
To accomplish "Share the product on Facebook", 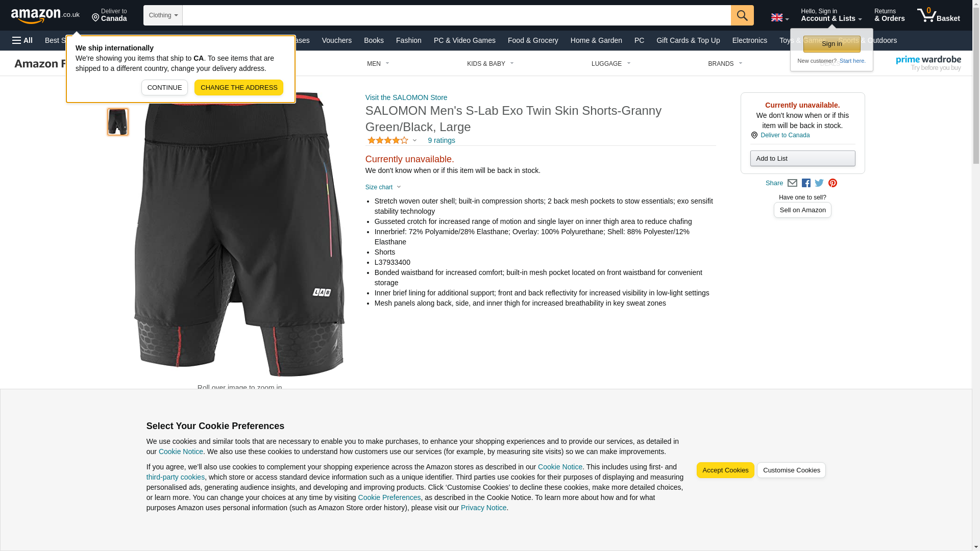I will pyautogui.click(x=806, y=183).
